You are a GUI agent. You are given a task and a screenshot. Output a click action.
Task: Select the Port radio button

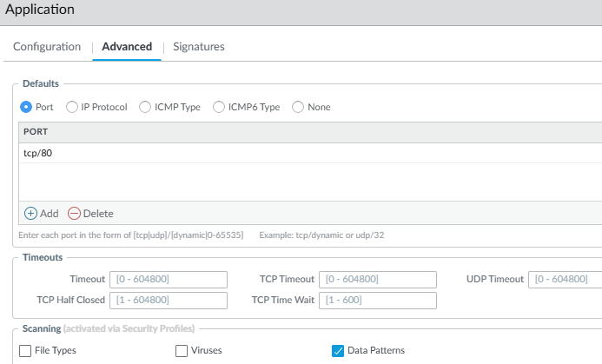coord(26,107)
